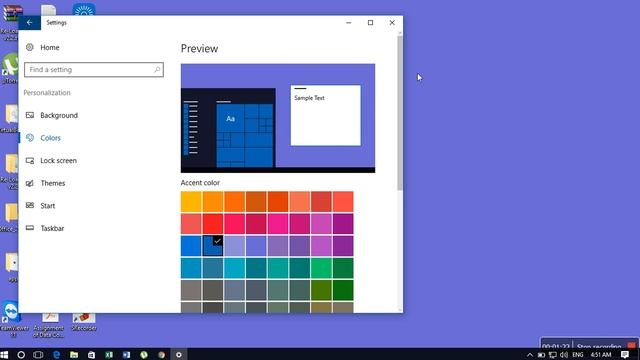Viewport: 640px width, 360px height.
Task: Open Word from the taskbar
Action: coord(127,355)
